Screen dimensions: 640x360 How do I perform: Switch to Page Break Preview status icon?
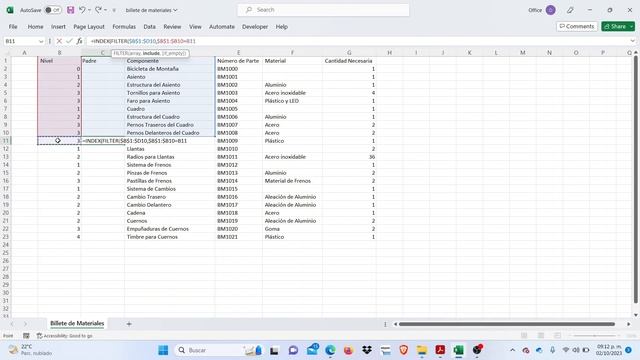pyautogui.click(x=557, y=336)
